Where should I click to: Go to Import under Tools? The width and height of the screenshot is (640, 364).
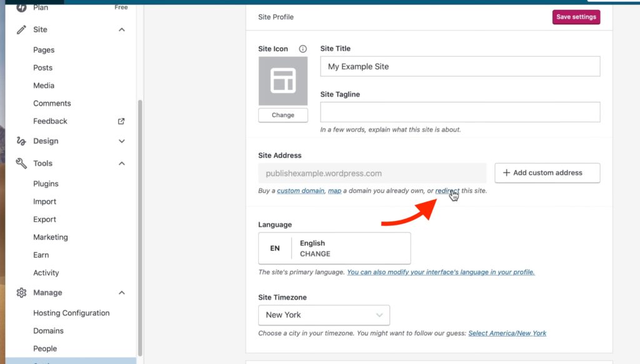coord(44,202)
